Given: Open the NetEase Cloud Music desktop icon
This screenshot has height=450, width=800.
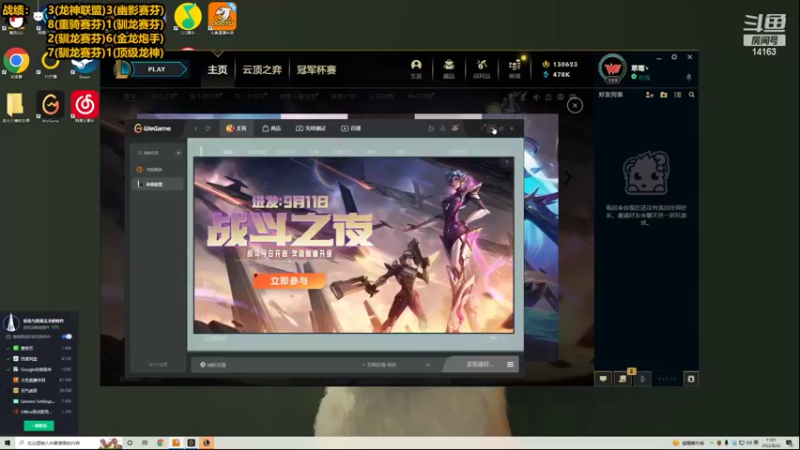Looking at the screenshot, I should 85,107.
